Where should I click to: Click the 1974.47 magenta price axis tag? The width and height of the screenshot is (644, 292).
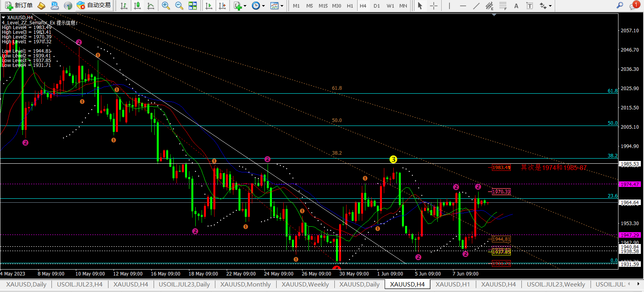(x=629, y=184)
